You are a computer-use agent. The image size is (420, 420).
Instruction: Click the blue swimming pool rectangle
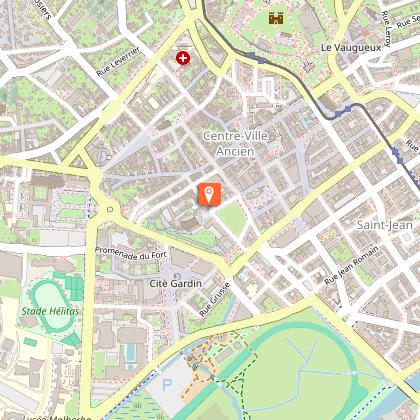pyautogui.click(x=131, y=351)
